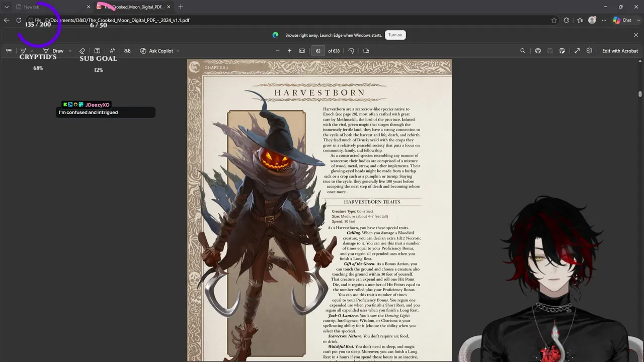Click the Save as icon

point(562,51)
